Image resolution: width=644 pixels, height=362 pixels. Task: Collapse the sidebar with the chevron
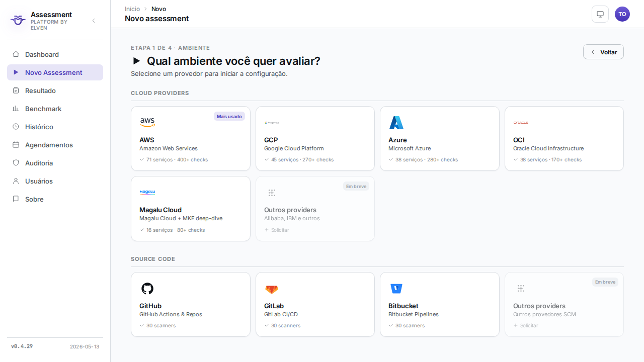pyautogui.click(x=94, y=21)
